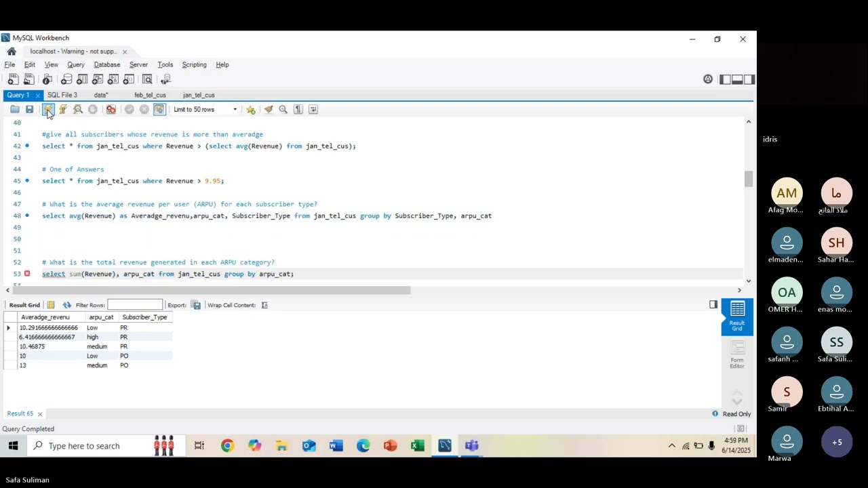Click the create new stored procedure icon
The width and height of the screenshot is (868, 488).
pyautogui.click(x=113, y=79)
